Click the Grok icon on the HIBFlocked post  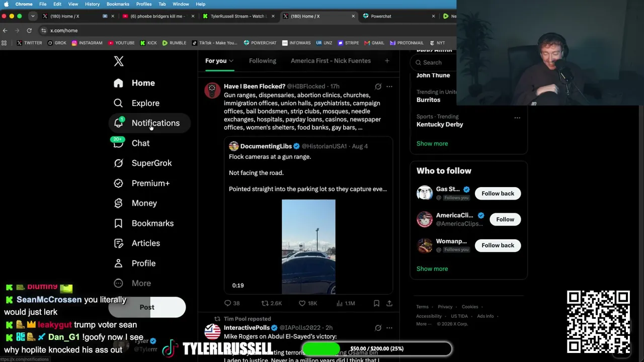pos(378,86)
